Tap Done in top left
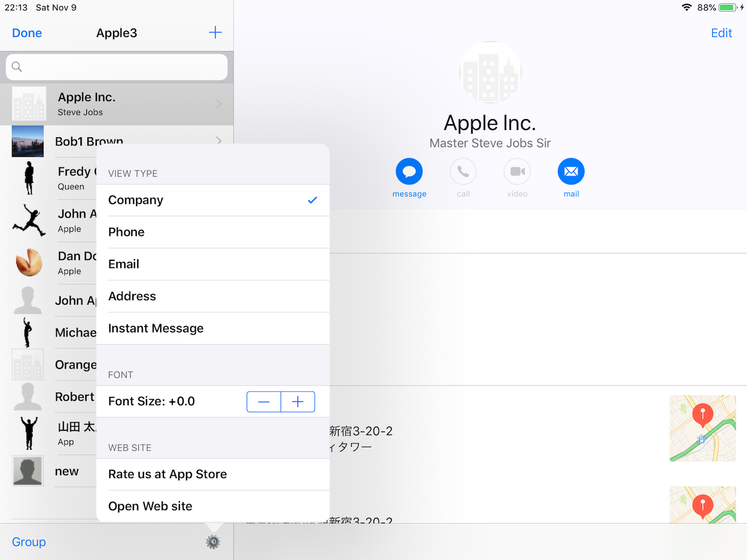 [x=27, y=33]
